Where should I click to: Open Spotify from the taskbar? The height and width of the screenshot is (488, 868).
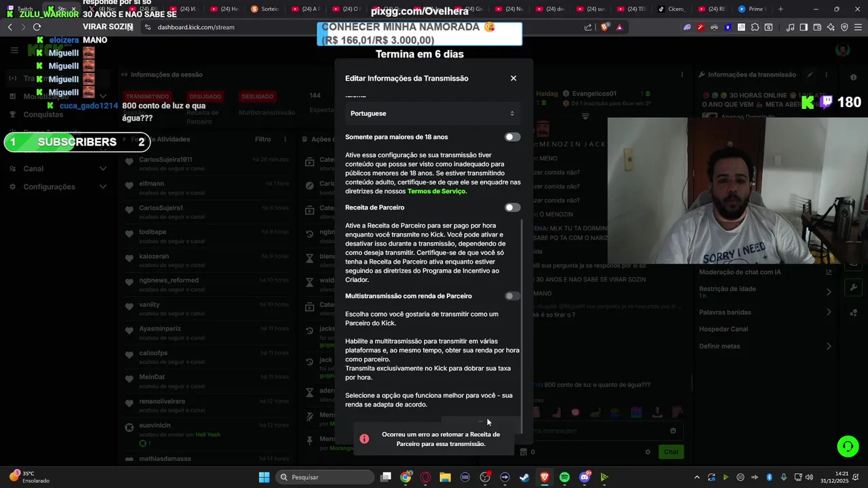point(564,477)
